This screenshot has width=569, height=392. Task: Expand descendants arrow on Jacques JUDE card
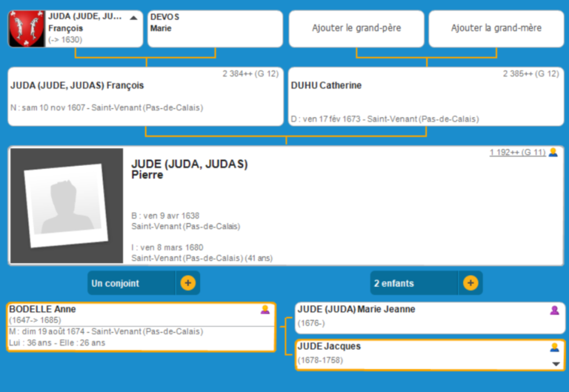(x=556, y=364)
